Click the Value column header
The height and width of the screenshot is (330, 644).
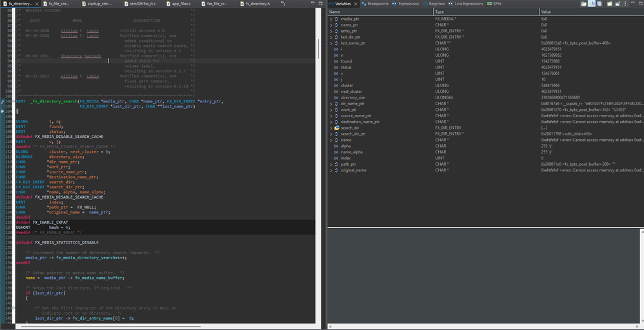pos(592,12)
